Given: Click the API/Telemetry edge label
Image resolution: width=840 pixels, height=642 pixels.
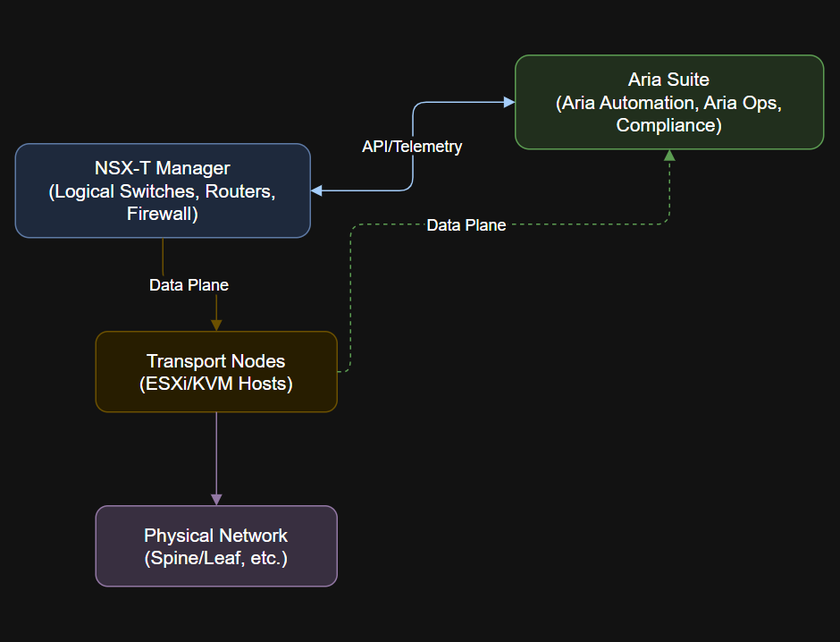Looking at the screenshot, I should tap(411, 146).
